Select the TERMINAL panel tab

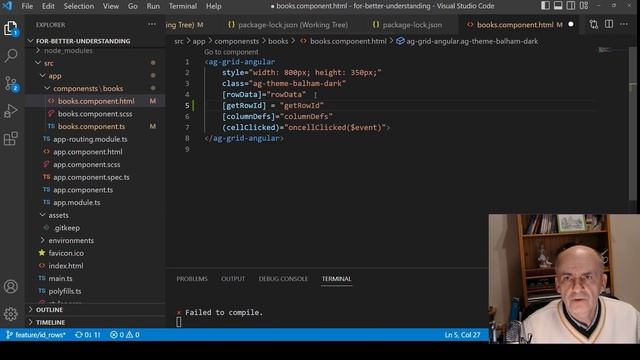(336, 279)
